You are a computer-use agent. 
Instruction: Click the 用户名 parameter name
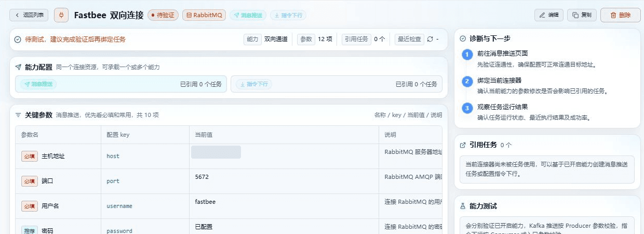click(x=50, y=206)
